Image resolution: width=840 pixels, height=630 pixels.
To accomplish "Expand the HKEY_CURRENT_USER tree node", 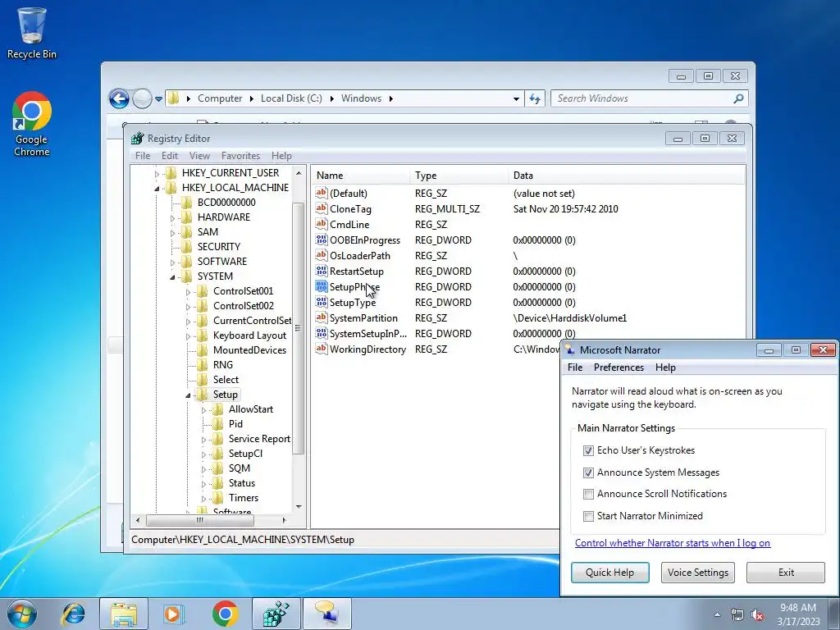I will (x=157, y=174).
